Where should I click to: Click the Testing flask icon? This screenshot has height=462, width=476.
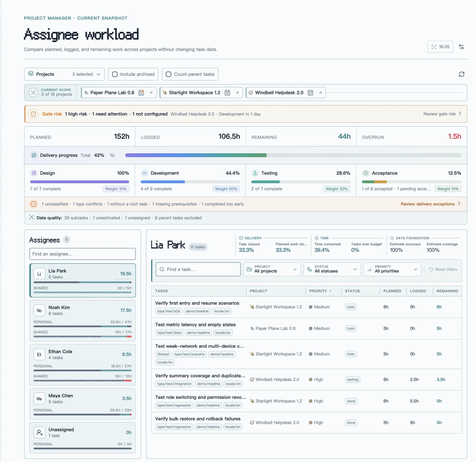pos(255,173)
